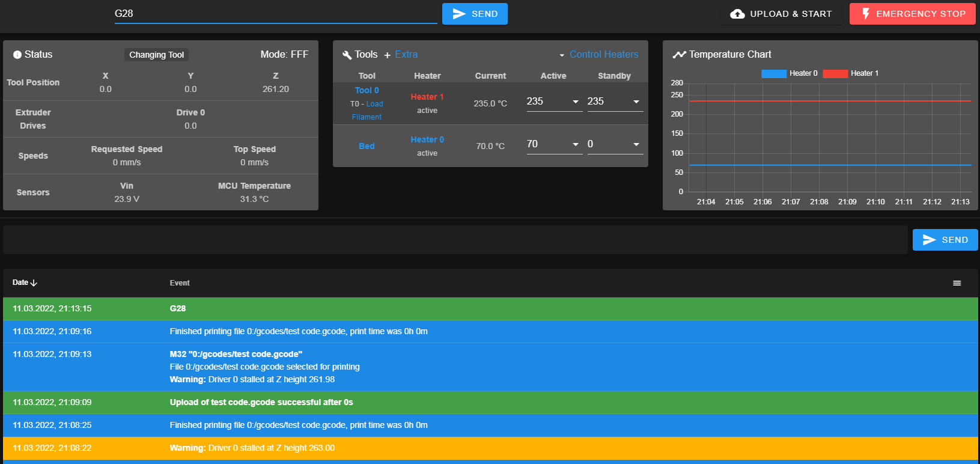Open the Control Heaters dropdown

pyautogui.click(x=598, y=54)
